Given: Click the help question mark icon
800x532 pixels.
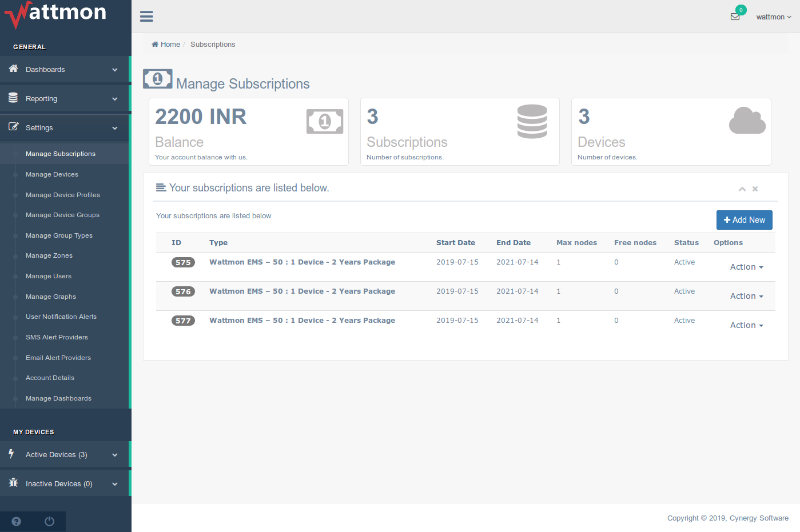Looking at the screenshot, I should click(16, 521).
